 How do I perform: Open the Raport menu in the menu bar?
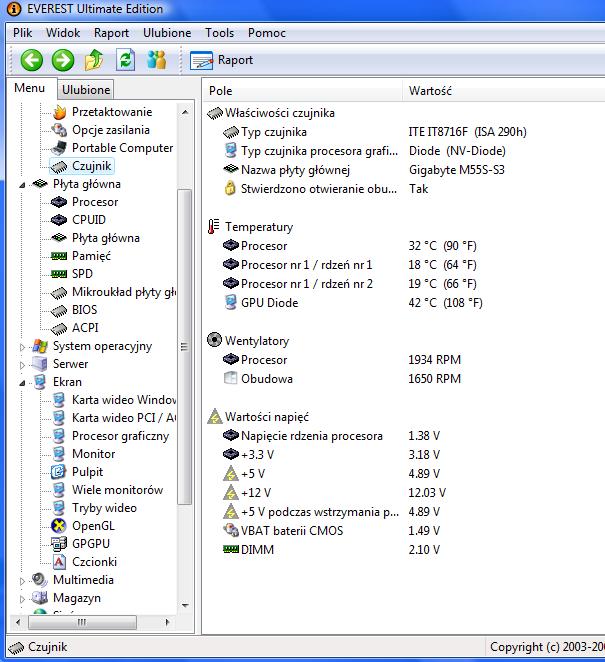point(111,33)
